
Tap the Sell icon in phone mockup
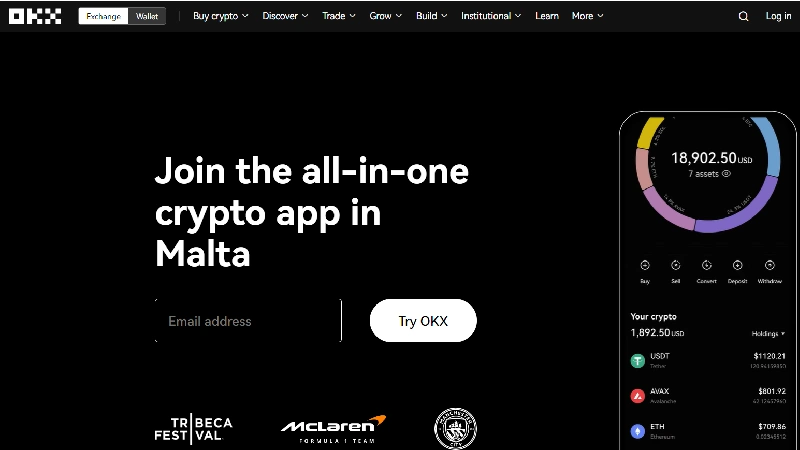[676, 265]
